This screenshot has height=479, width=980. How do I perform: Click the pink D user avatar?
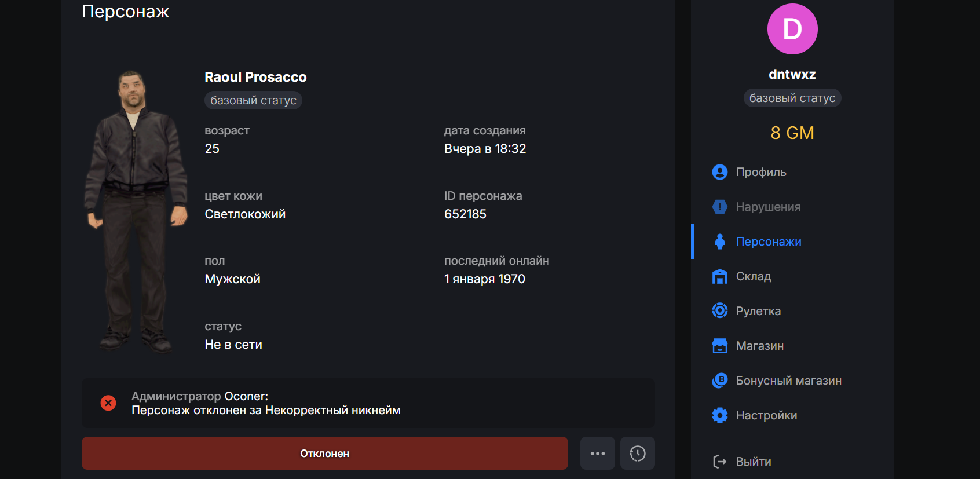click(x=792, y=29)
